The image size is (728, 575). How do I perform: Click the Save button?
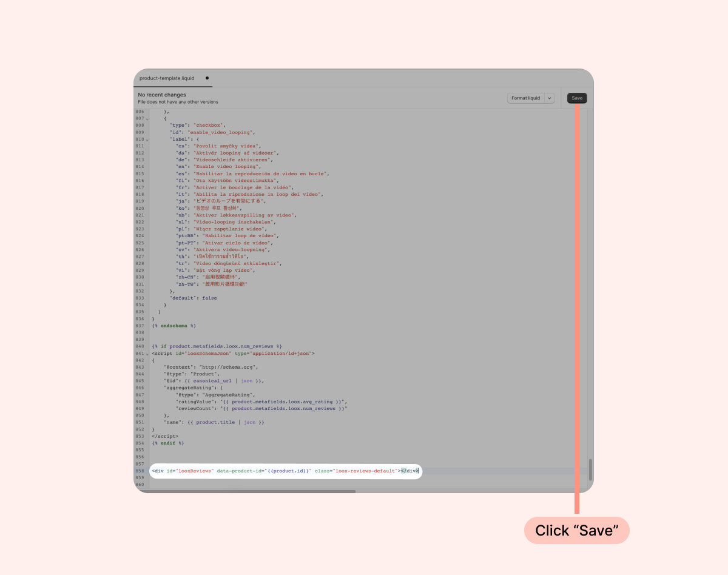point(577,98)
